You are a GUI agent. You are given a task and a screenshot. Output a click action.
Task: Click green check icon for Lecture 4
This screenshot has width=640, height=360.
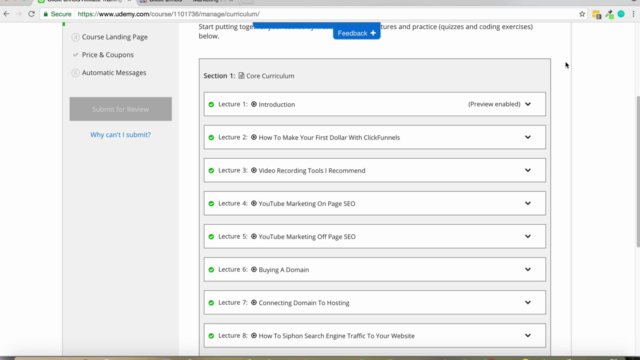coord(211,204)
